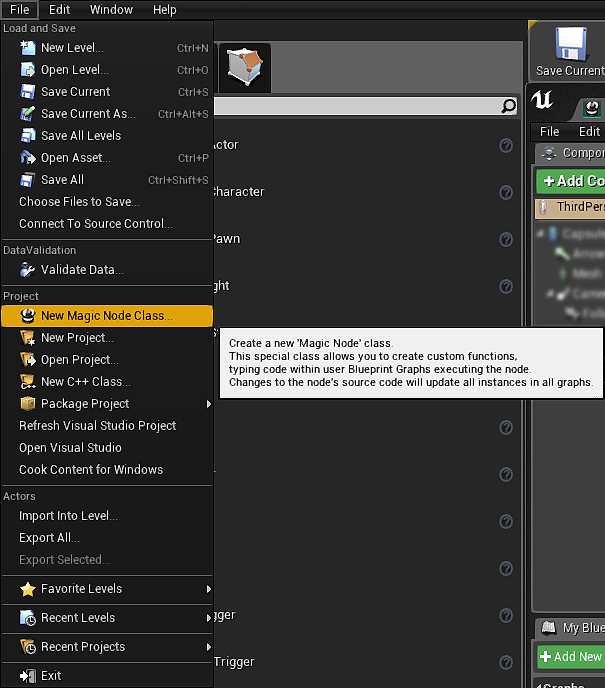Click the Save Current toolbar floppy icon
Viewport: 605px width, 688px height.
pos(571,43)
